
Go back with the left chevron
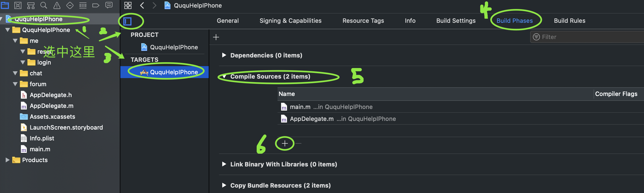(142, 5)
